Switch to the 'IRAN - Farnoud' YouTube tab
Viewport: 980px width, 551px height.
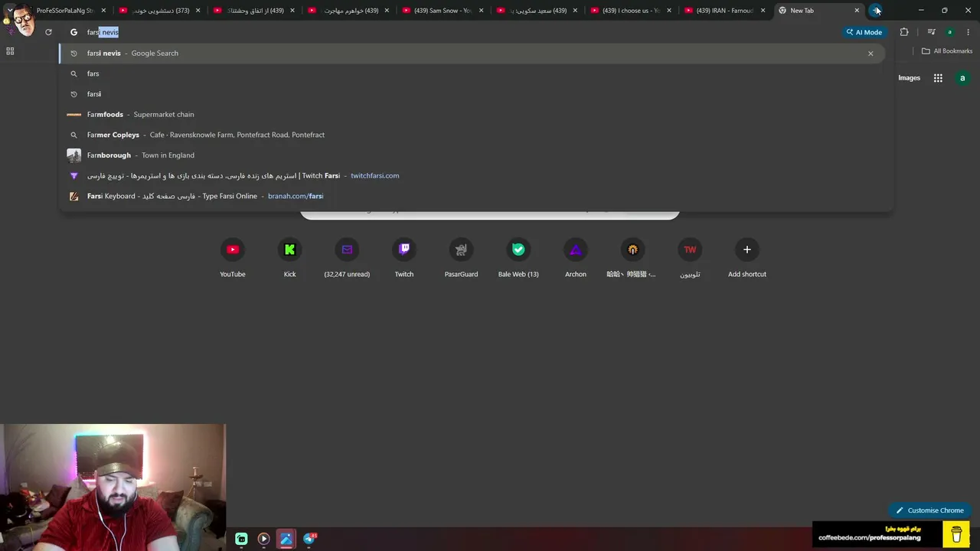pos(724,11)
